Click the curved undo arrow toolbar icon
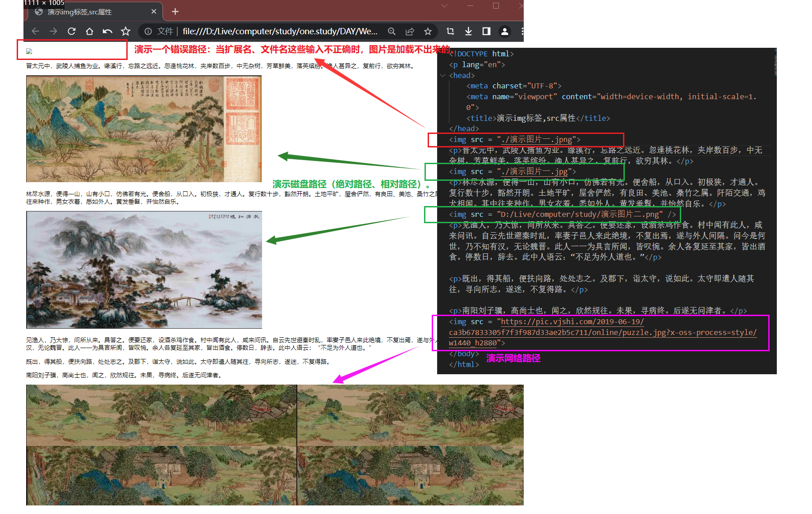The height and width of the screenshot is (514, 812). tap(107, 31)
